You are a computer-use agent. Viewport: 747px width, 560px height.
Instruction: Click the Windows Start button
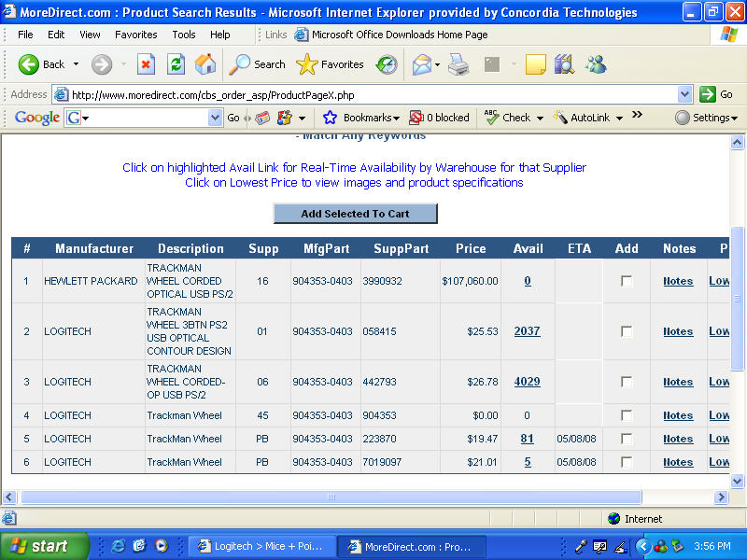[x=45, y=546]
